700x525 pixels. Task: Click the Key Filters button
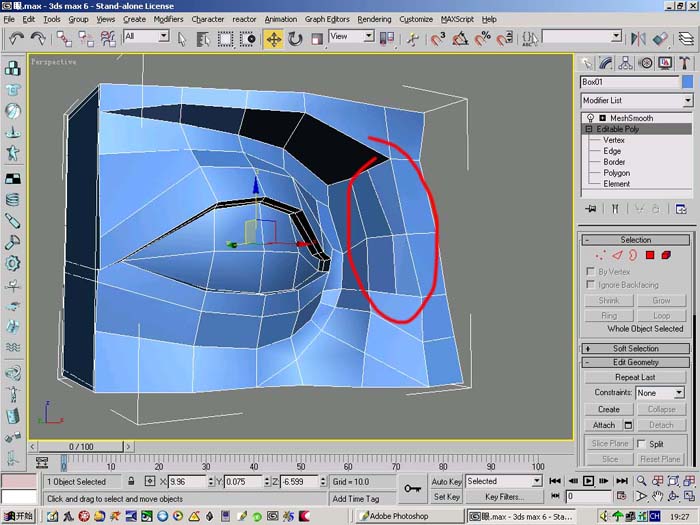pyautogui.click(x=503, y=496)
